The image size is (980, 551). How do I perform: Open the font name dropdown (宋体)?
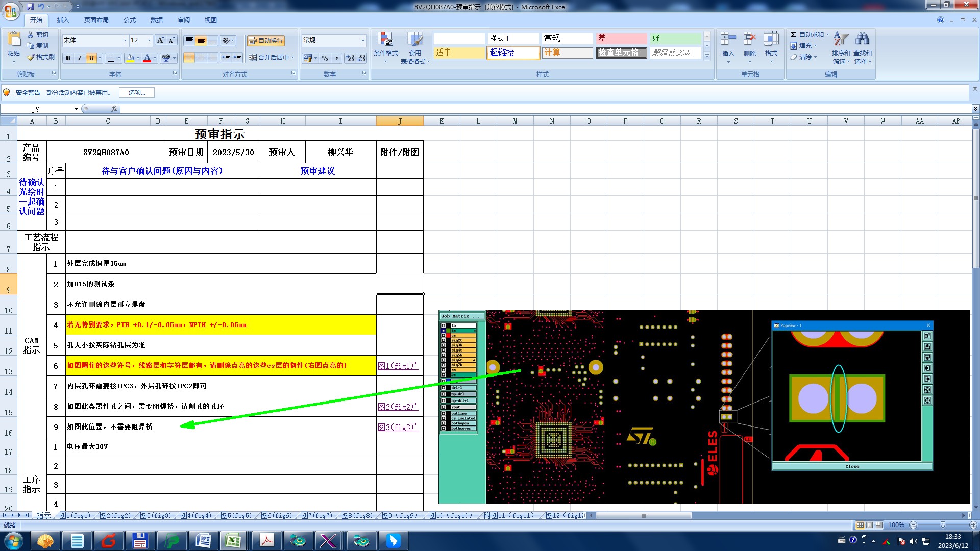point(125,40)
